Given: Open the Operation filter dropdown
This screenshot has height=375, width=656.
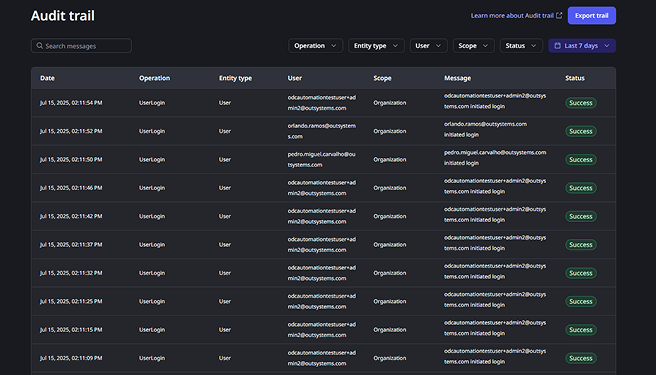Looking at the screenshot, I should tap(315, 46).
